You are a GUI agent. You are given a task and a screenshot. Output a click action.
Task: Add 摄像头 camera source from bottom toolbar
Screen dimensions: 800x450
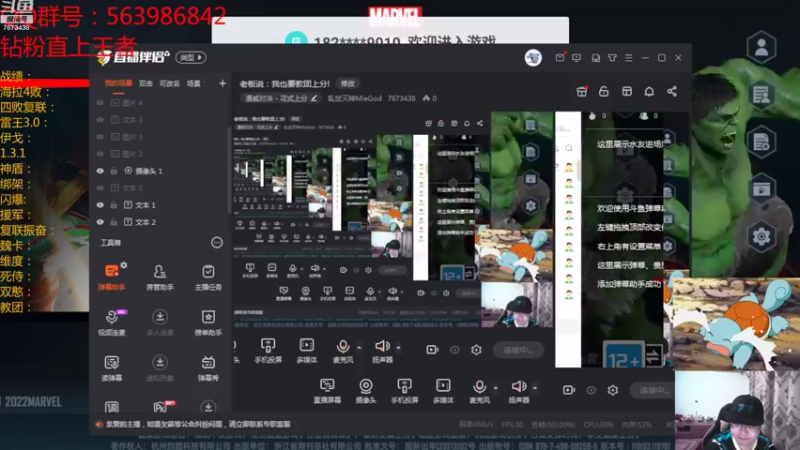point(366,391)
